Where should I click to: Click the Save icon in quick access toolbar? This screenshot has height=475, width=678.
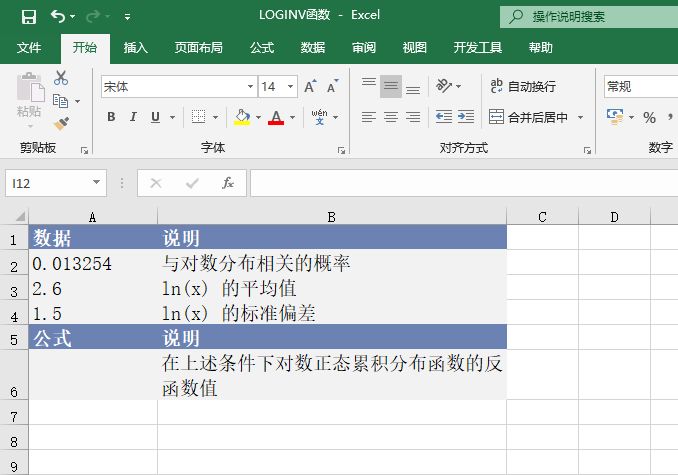coord(28,16)
